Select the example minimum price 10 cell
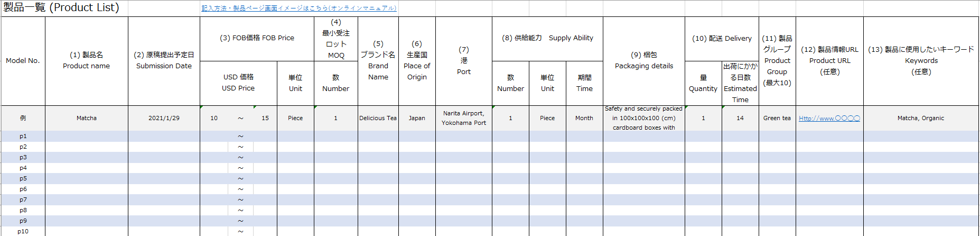980x236 pixels. click(214, 118)
